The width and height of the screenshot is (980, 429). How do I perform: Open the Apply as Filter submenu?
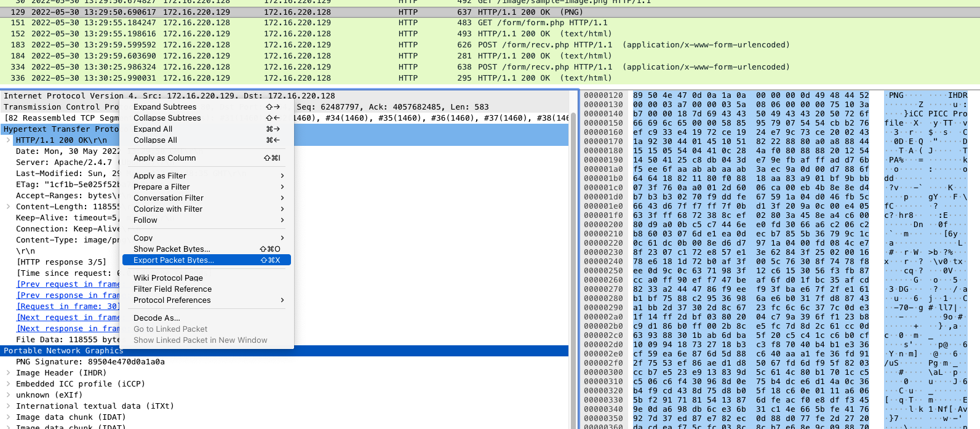[x=160, y=176]
